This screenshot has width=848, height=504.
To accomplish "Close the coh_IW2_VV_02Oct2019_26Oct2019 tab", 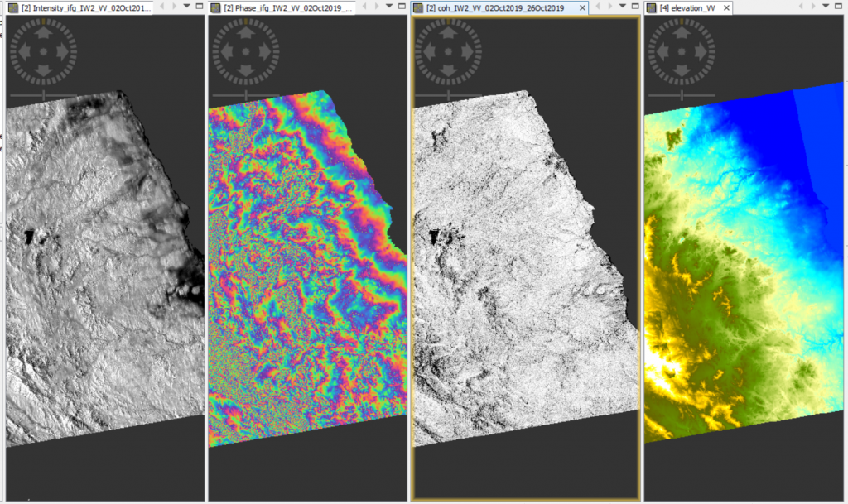I will point(582,7).
